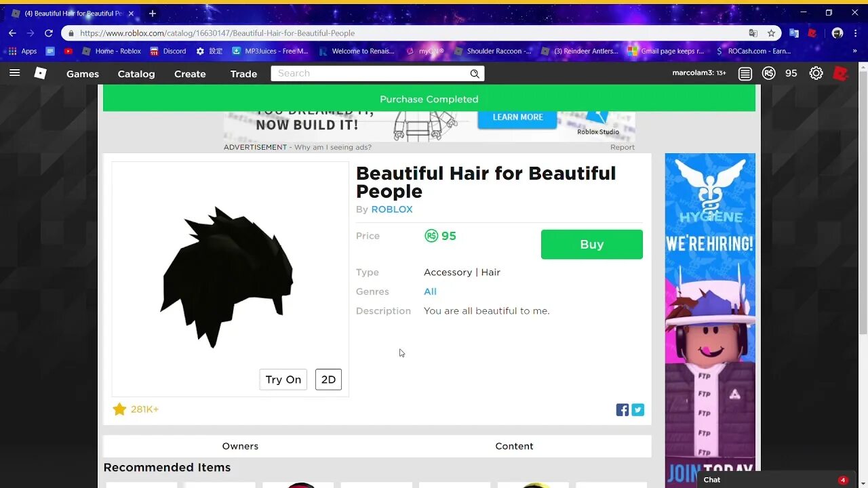The image size is (868, 488).
Task: Open the Trade menu
Action: (243, 74)
